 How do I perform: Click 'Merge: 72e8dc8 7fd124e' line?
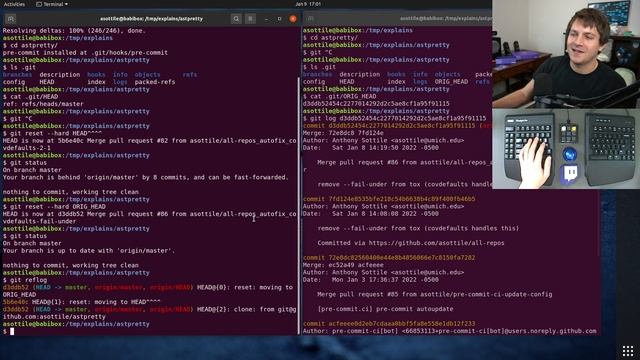tap(343, 133)
